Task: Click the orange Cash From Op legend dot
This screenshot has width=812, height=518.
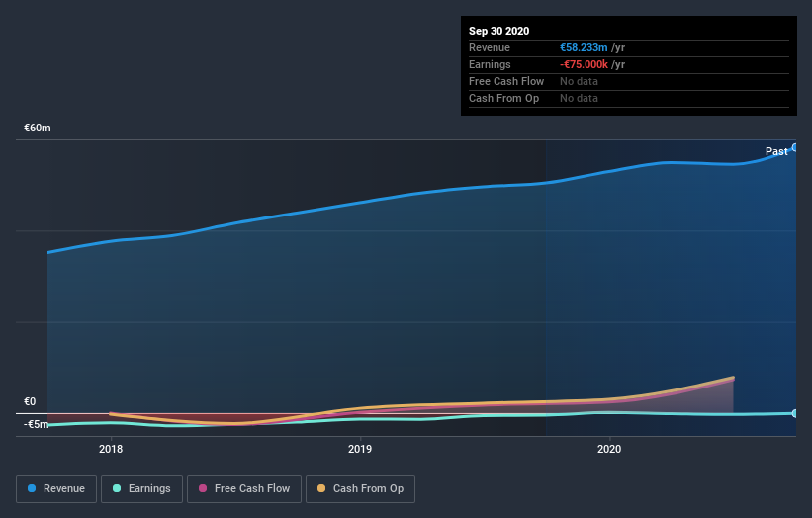Action: pos(321,488)
